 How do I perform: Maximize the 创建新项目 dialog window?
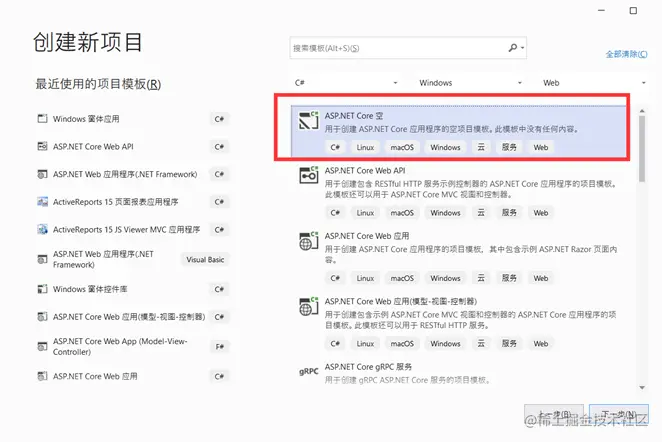point(633,11)
